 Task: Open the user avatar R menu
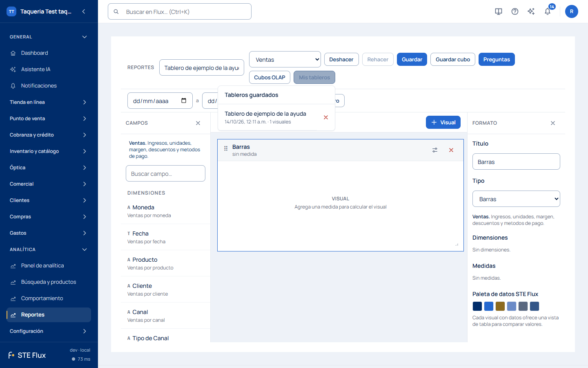click(x=572, y=11)
